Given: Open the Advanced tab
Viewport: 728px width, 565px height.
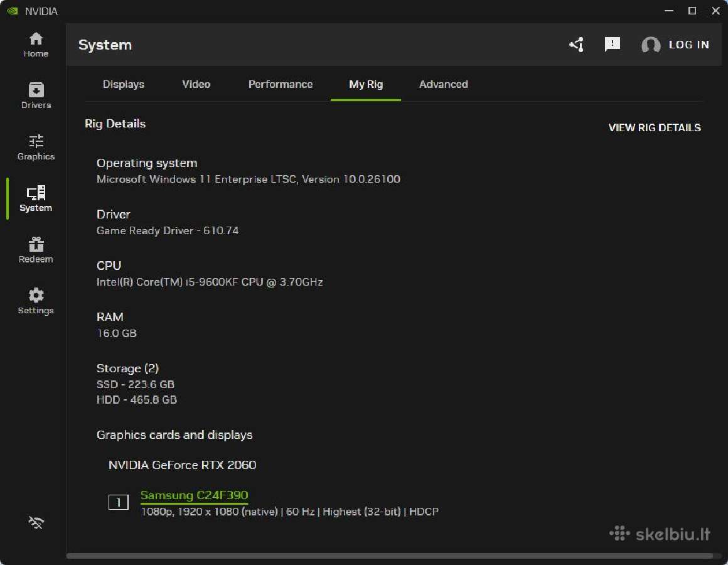Looking at the screenshot, I should coord(444,84).
